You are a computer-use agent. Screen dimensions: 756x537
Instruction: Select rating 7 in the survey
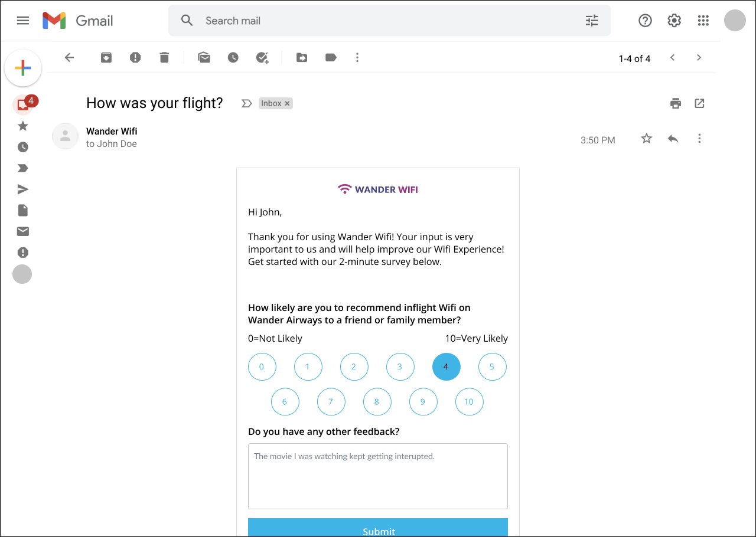pos(331,402)
